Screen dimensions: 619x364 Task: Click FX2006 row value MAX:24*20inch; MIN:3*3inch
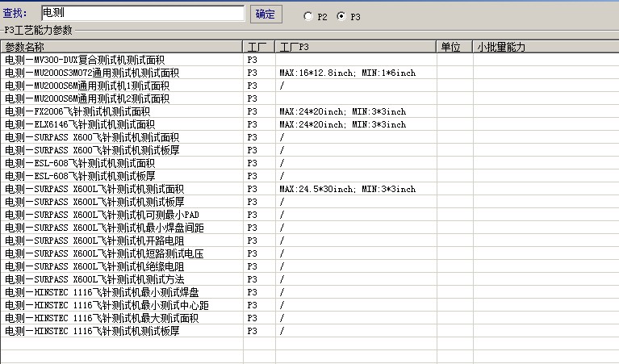[343, 111]
